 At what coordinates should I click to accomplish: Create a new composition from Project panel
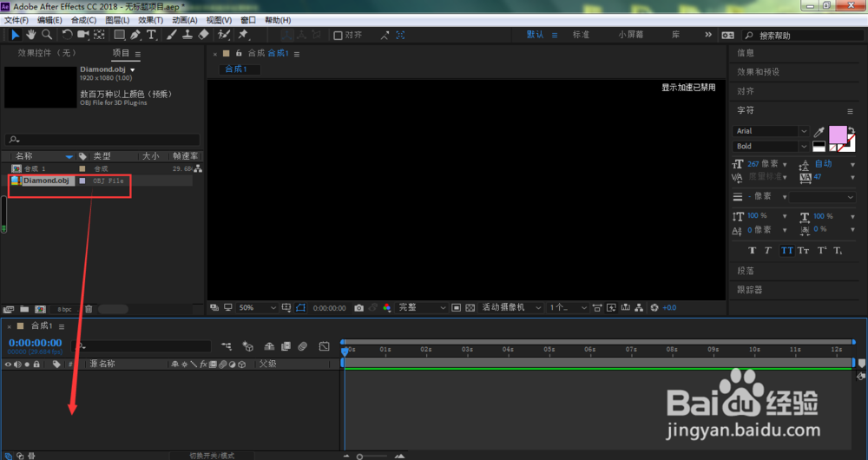(x=41, y=310)
